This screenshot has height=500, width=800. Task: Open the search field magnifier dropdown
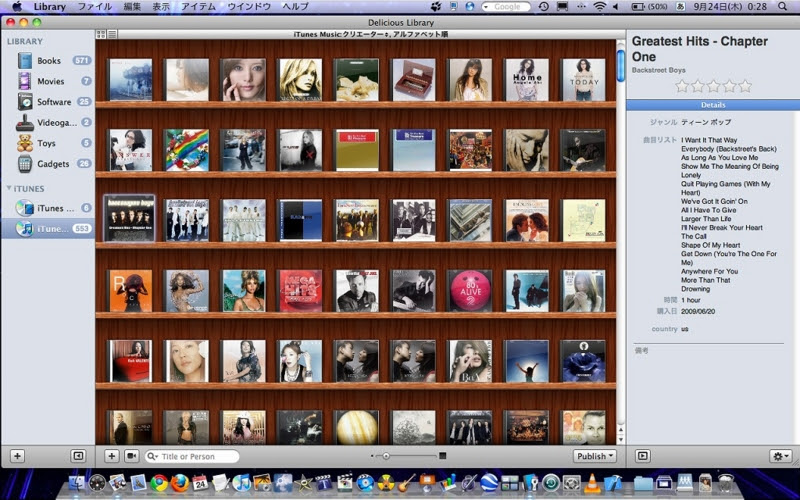[153, 457]
